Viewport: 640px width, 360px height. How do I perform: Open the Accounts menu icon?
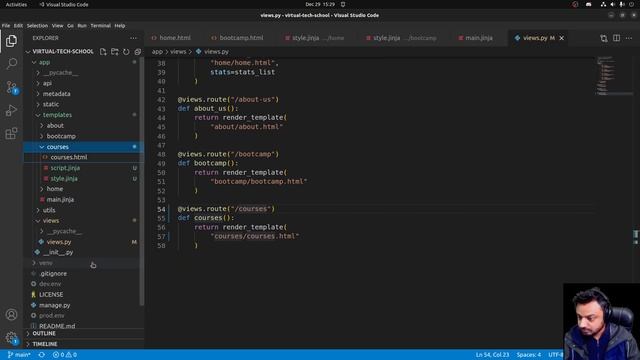click(x=11, y=315)
